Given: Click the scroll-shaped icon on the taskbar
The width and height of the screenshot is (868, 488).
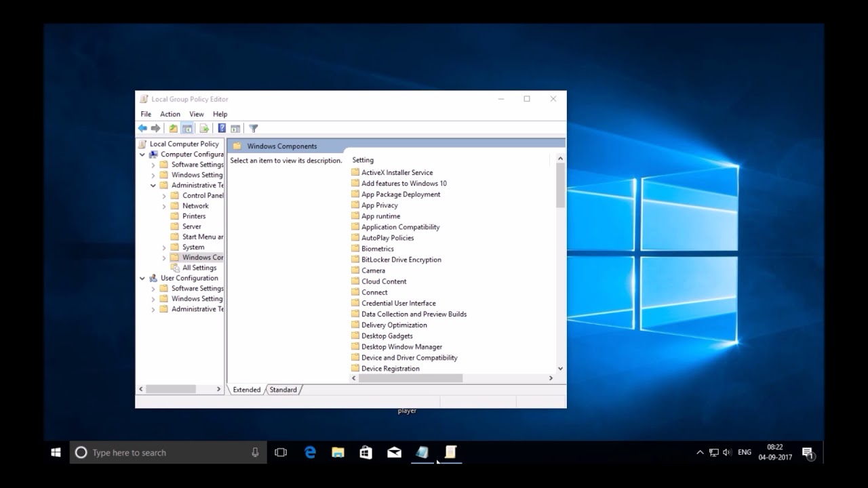Looking at the screenshot, I should [450, 452].
